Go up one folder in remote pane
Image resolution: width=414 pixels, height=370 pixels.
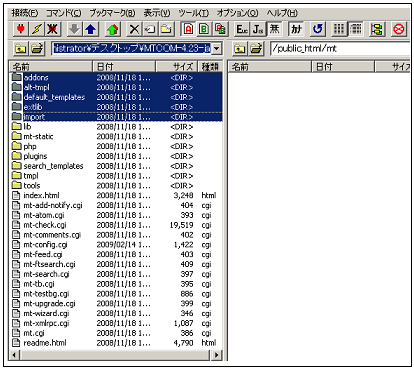(x=239, y=49)
